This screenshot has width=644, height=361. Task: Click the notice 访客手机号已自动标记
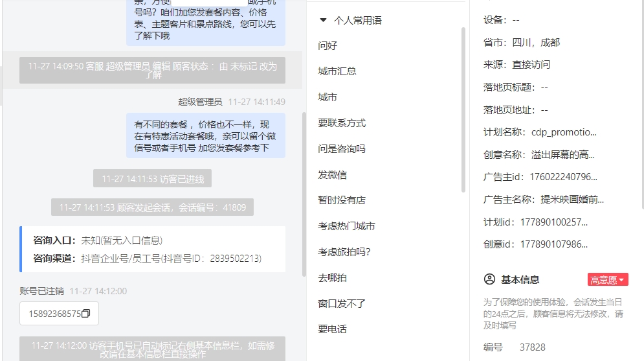click(x=152, y=349)
